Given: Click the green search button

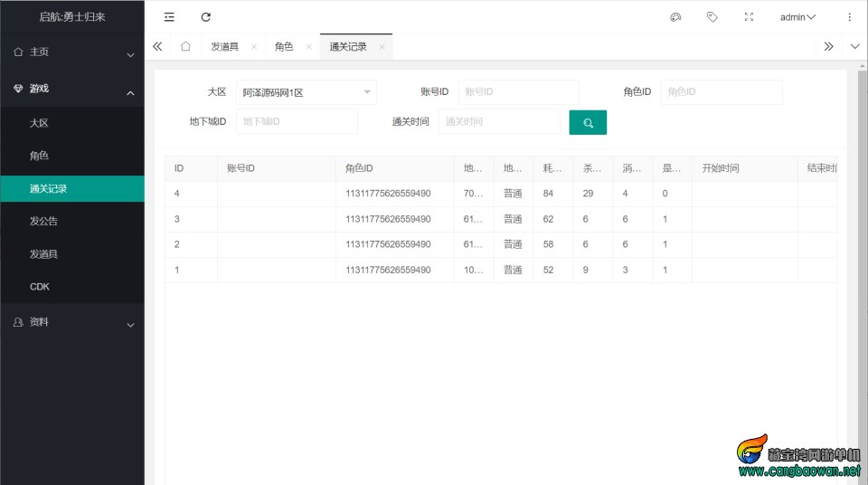Looking at the screenshot, I should (x=588, y=122).
